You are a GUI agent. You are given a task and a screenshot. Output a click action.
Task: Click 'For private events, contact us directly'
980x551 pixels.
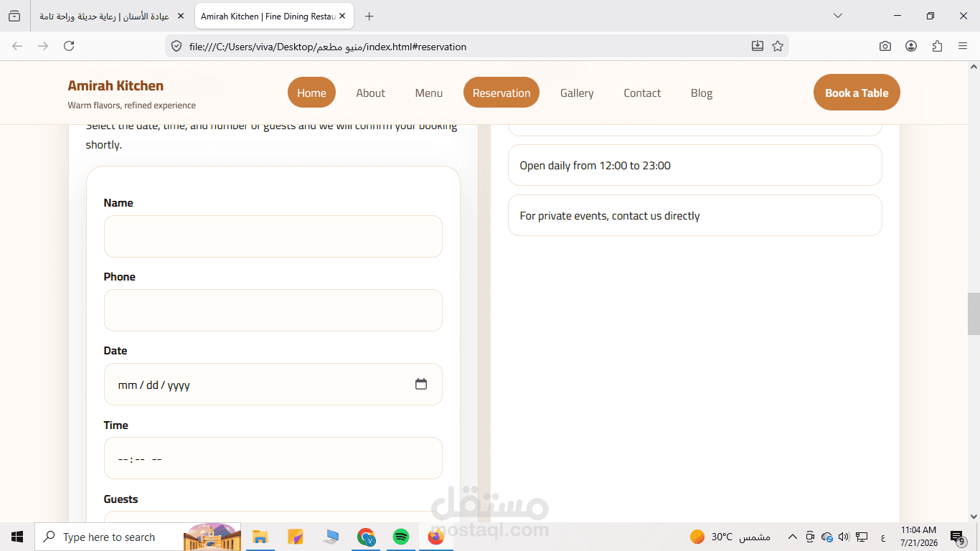click(610, 216)
